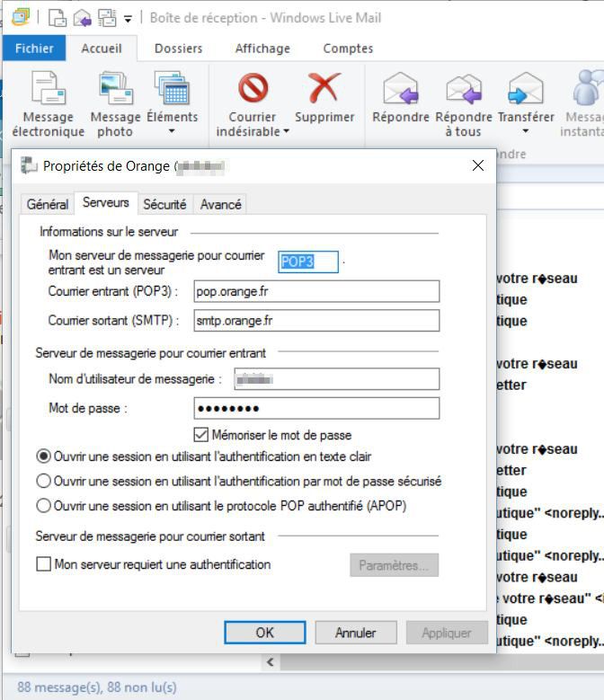The width and height of the screenshot is (604, 700).
Task: Select the Serveurs tab in dialog
Action: coord(106,203)
